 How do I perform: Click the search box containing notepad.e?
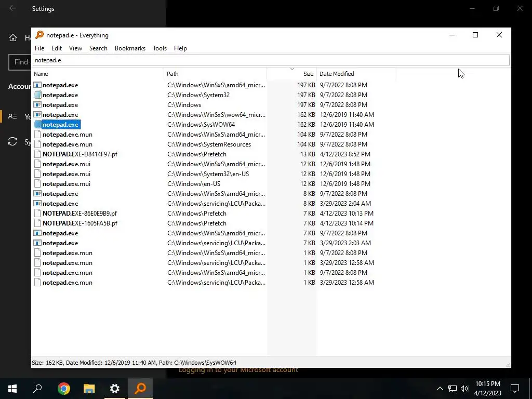(271, 60)
